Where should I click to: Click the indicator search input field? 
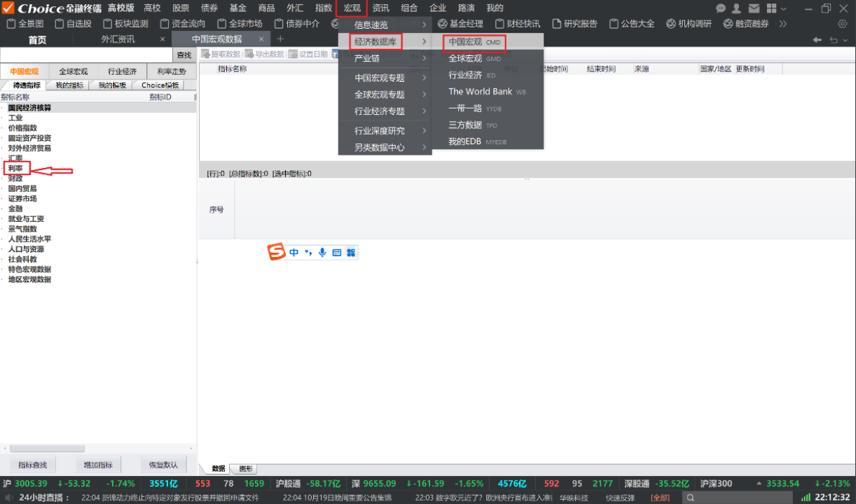tap(86, 55)
